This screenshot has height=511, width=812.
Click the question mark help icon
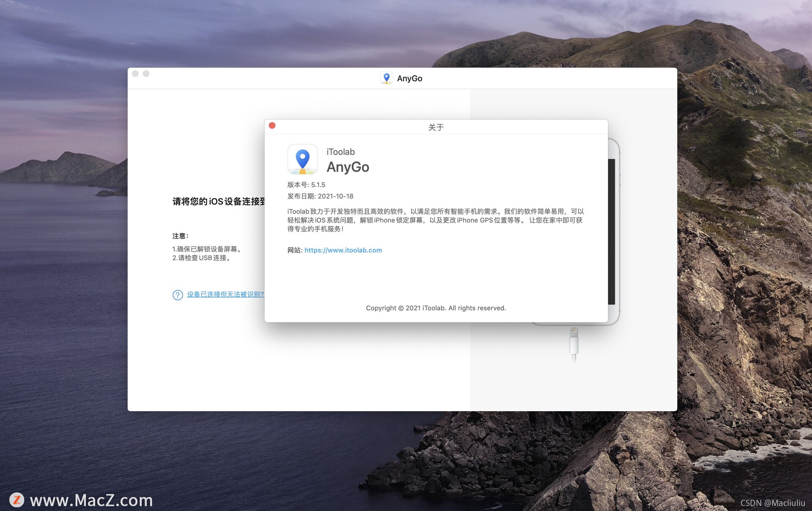[x=178, y=295]
